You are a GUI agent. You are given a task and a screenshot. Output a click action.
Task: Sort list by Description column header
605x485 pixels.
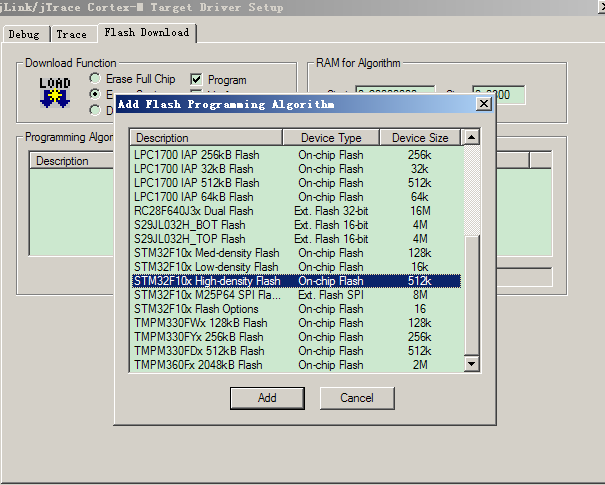pos(206,137)
